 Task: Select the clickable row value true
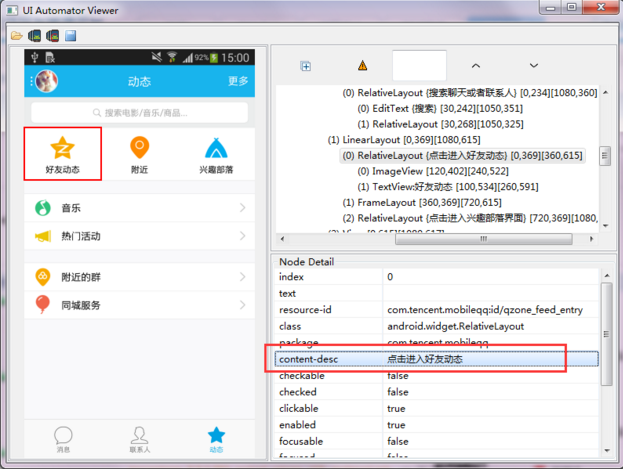tap(396, 409)
